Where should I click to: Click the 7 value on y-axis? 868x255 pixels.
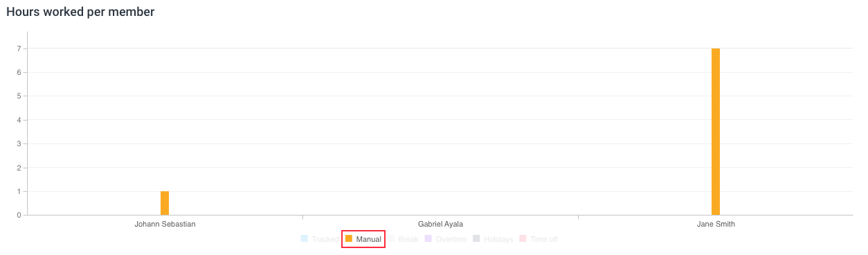coord(21,49)
